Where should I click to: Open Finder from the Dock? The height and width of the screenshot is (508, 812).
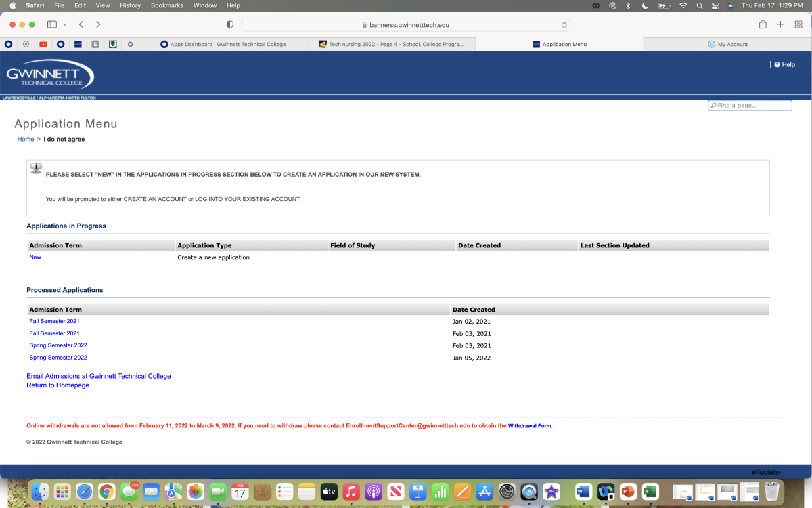click(x=41, y=491)
